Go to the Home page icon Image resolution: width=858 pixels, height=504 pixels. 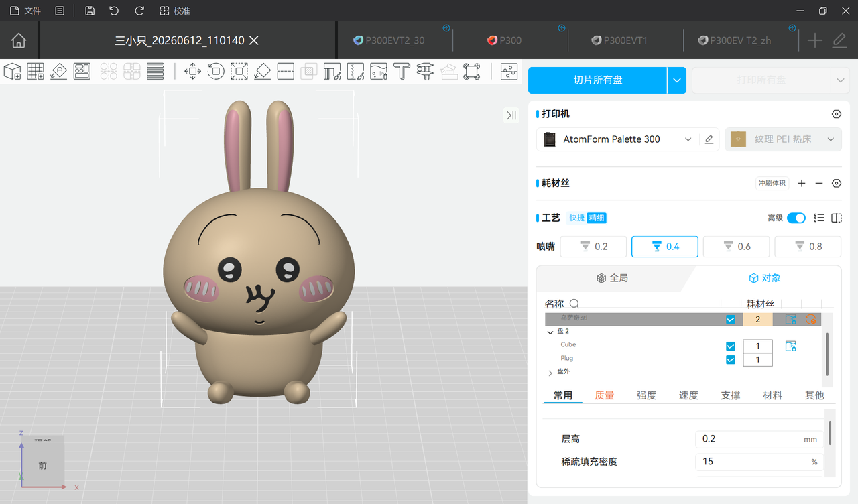pyautogui.click(x=19, y=40)
